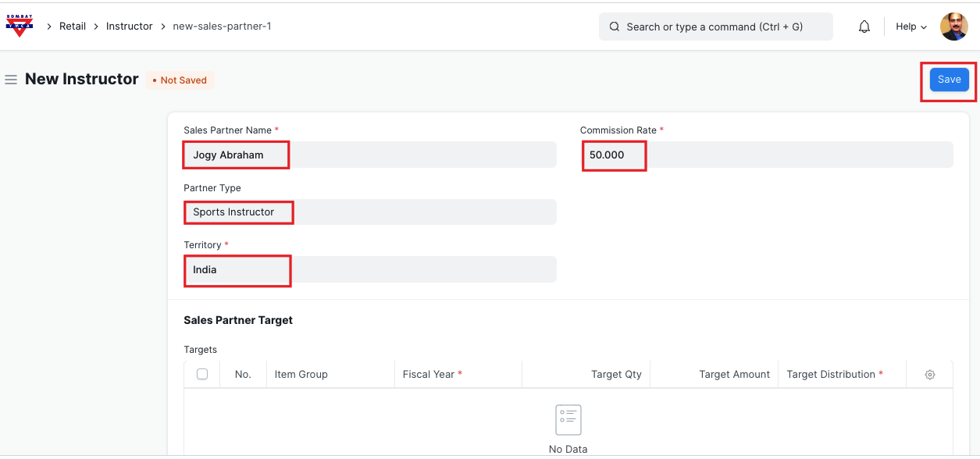Open the notifications bell
This screenshot has width=980, height=459.
pos(864,27)
